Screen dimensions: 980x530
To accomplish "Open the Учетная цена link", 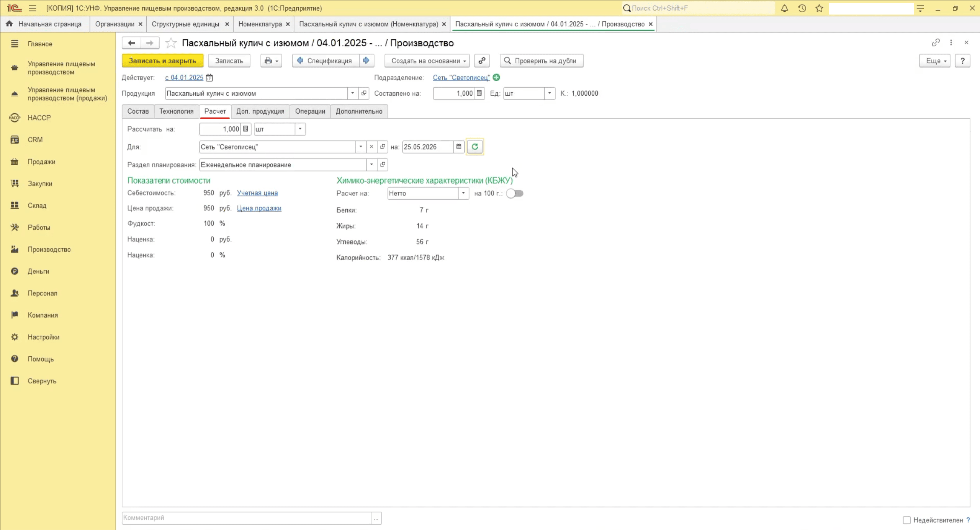I will coord(257,193).
